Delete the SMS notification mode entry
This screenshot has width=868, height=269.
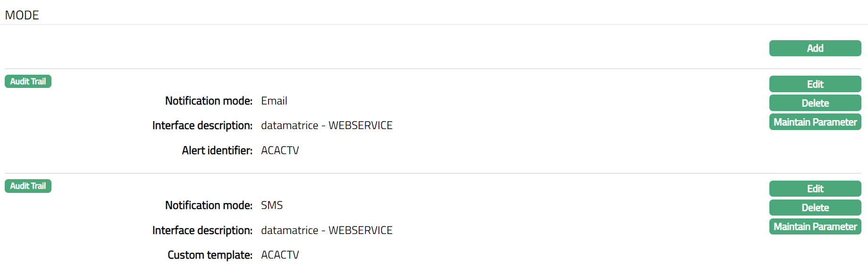click(x=815, y=208)
